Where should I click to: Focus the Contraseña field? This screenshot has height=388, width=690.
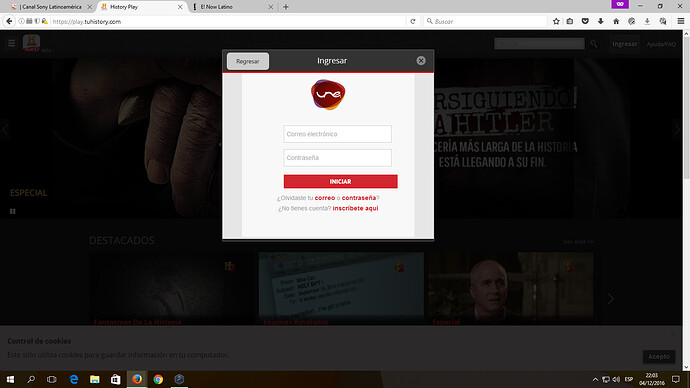(x=338, y=157)
